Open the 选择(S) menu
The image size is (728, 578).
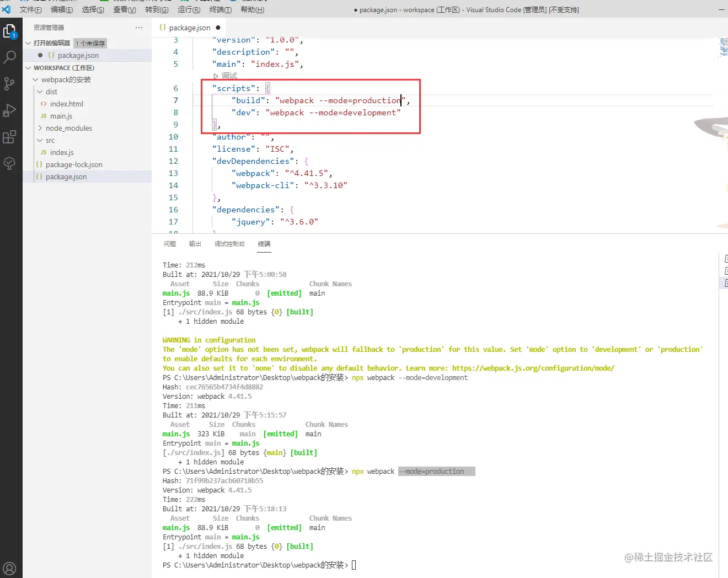[93, 9]
